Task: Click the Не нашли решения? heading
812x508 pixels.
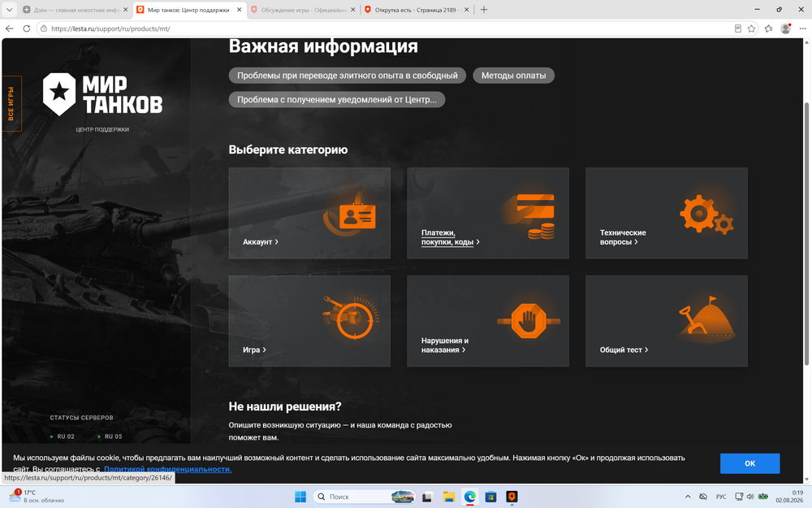Action: [x=285, y=406]
